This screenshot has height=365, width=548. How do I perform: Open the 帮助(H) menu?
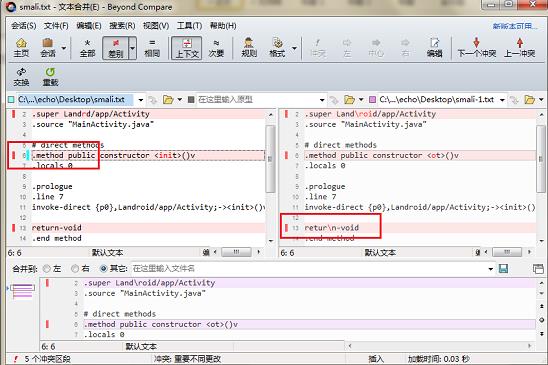click(x=223, y=26)
